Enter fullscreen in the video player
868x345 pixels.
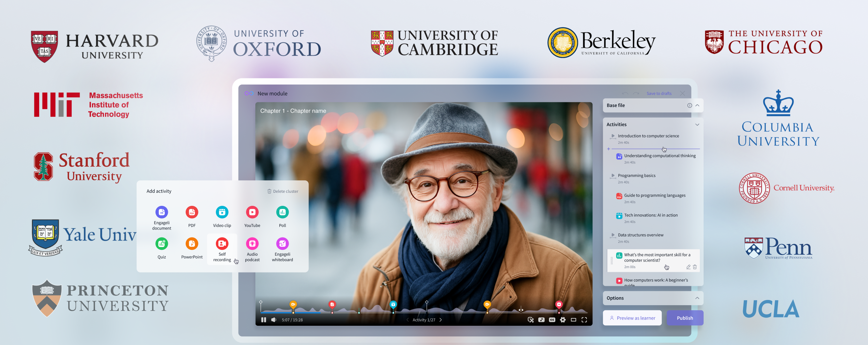[584, 320]
